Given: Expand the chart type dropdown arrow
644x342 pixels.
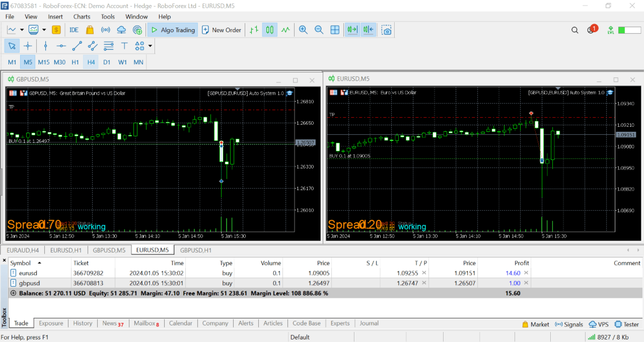Looking at the screenshot, I should 22,30.
